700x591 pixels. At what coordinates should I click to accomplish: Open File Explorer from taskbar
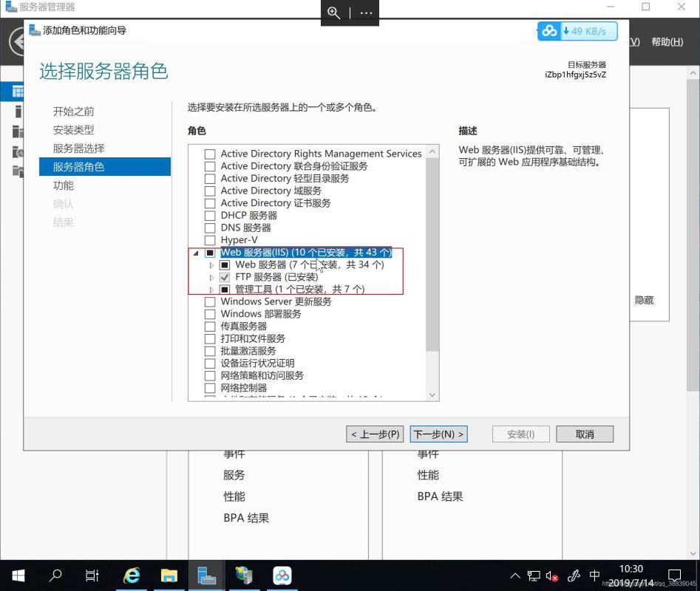[169, 575]
